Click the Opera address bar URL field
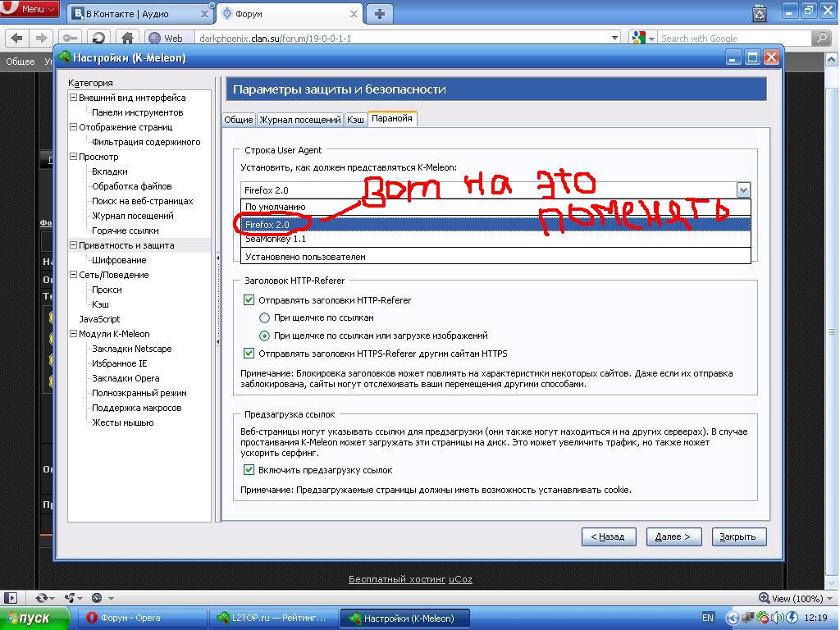This screenshot has width=840, height=630. 403,39
